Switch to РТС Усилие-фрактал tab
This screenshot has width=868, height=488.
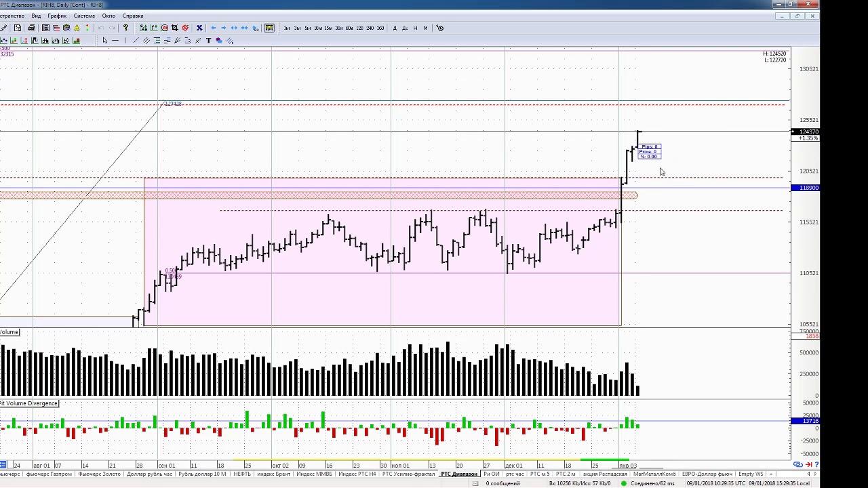(x=408, y=474)
